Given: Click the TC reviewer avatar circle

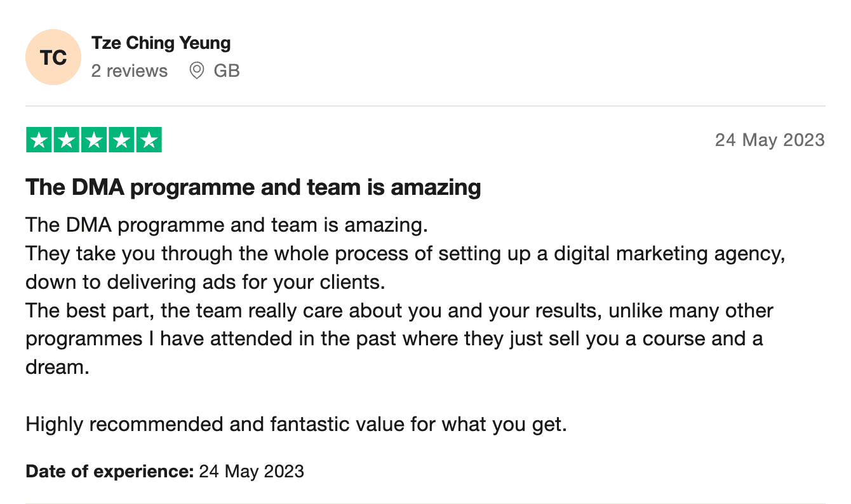Looking at the screenshot, I should point(53,57).
